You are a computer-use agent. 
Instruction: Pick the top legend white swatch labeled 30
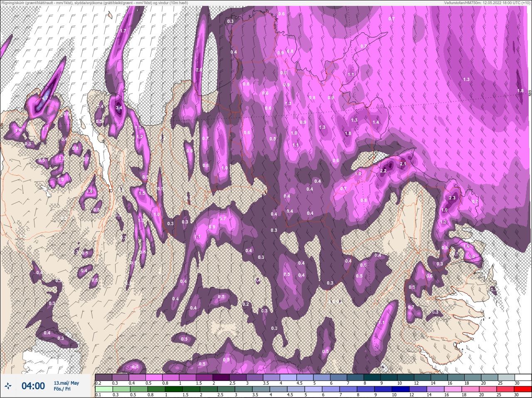[x=523, y=377]
